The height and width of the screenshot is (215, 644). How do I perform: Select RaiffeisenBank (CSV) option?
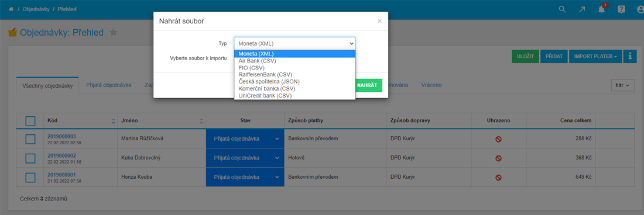[x=294, y=75]
